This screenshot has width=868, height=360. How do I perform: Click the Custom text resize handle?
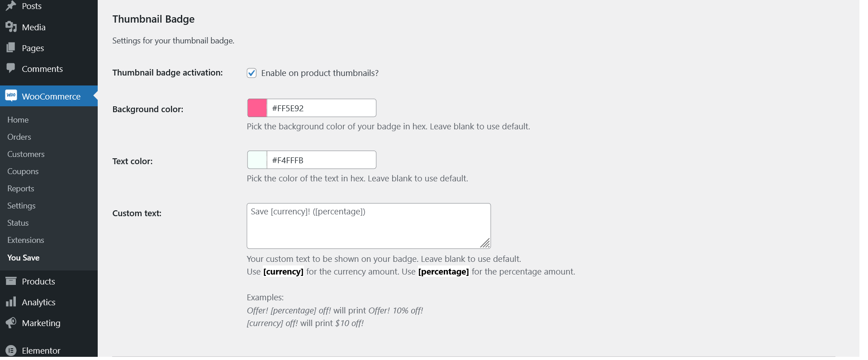[485, 243]
